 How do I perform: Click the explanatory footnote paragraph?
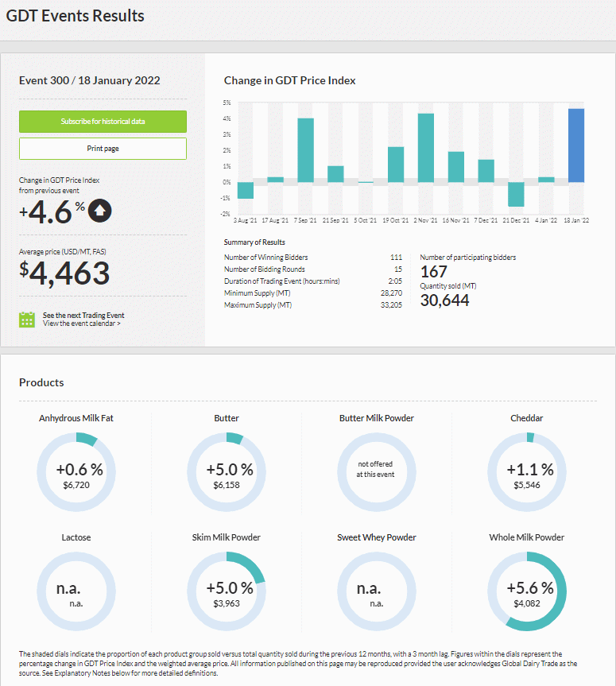coord(298,664)
